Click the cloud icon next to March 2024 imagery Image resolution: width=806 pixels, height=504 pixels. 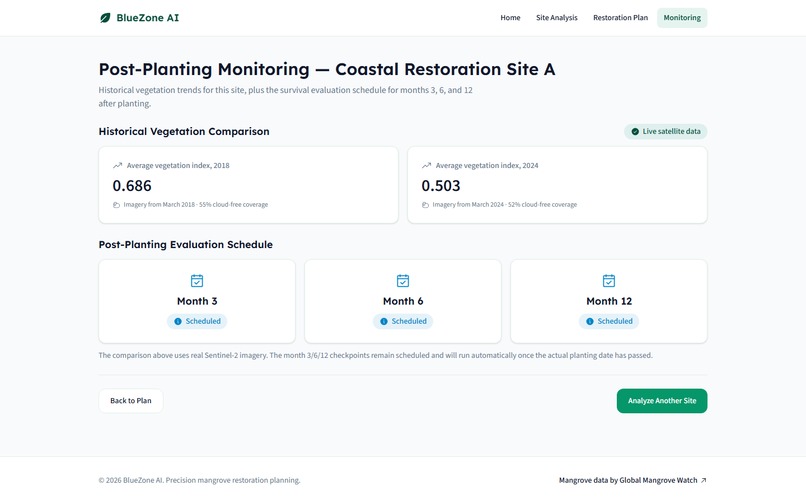425,205
